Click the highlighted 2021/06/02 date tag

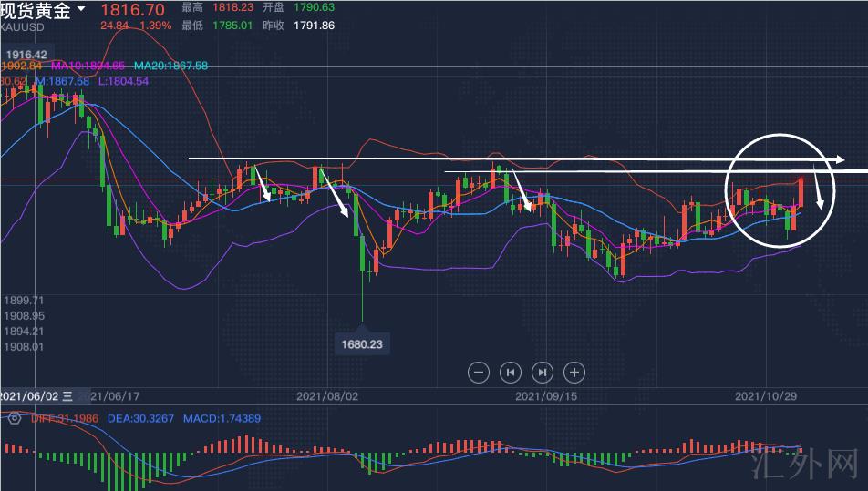coord(36,396)
